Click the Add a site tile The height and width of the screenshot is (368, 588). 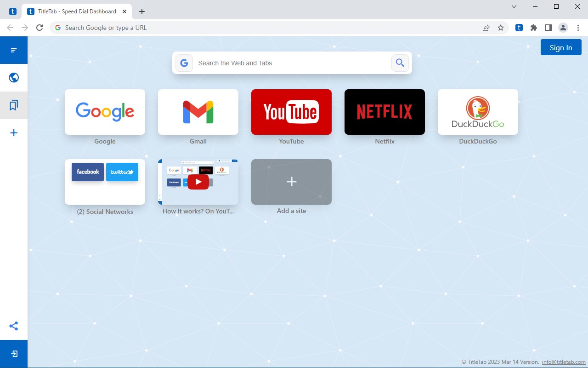coord(291,182)
